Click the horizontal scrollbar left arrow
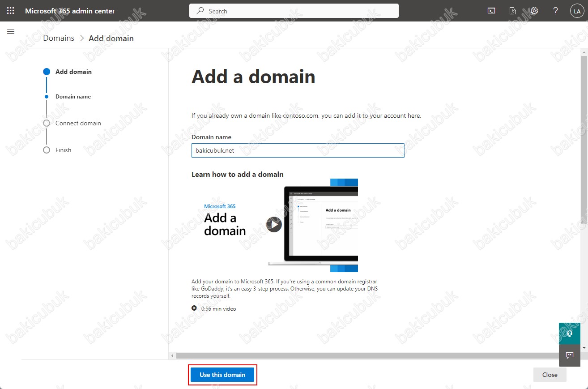Viewport: 588px width, 389px height. click(173, 355)
